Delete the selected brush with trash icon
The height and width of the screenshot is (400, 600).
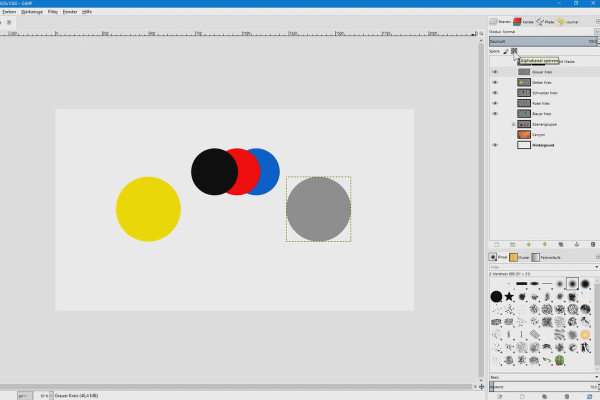tap(567, 397)
